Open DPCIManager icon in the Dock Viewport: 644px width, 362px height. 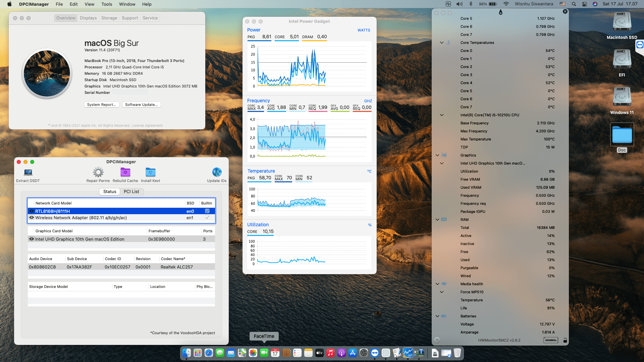click(419, 353)
